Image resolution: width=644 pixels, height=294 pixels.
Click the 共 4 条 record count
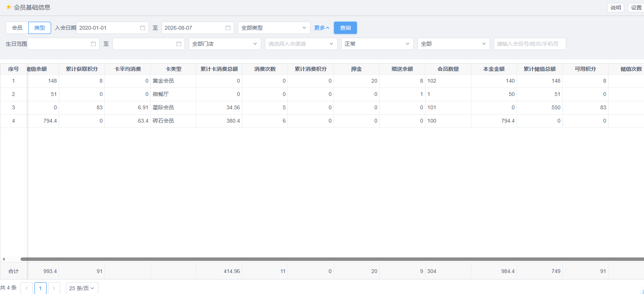coord(8,288)
